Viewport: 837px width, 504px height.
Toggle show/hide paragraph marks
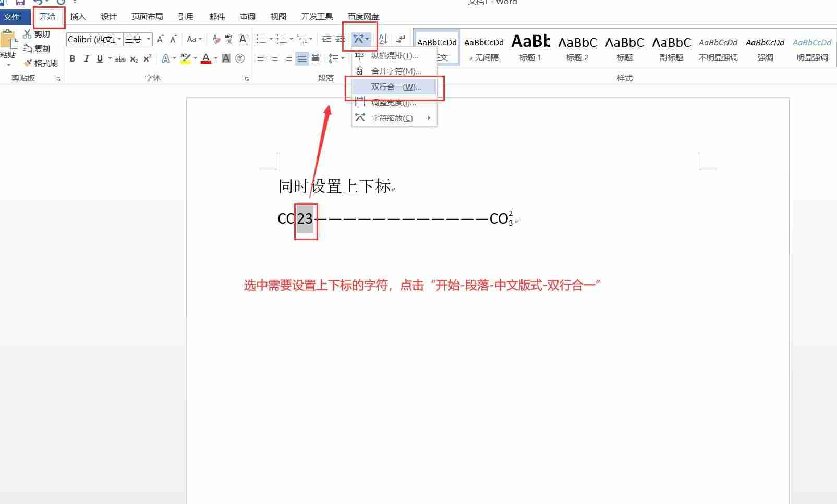[x=401, y=39]
